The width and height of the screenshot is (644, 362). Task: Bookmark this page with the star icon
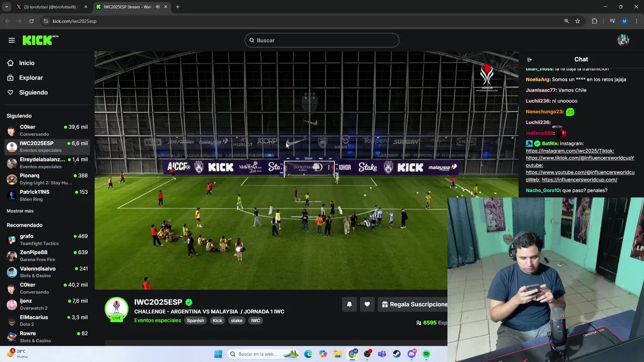578,21
